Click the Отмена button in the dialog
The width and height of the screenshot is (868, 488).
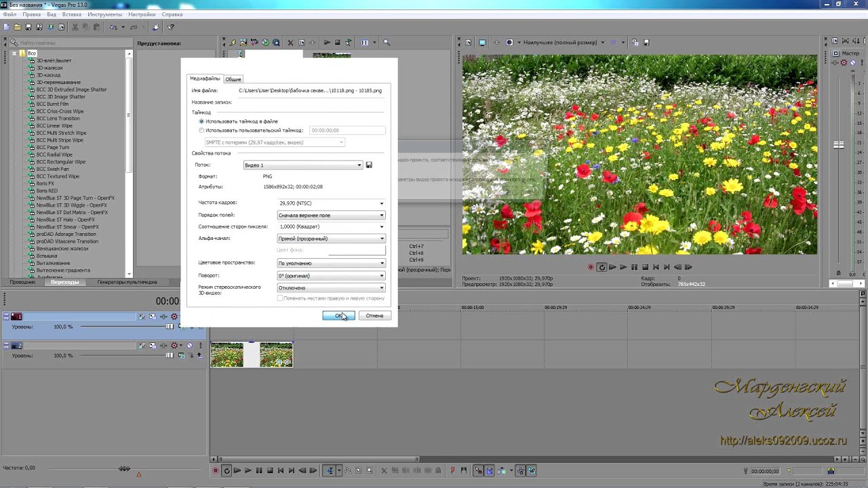(x=374, y=316)
